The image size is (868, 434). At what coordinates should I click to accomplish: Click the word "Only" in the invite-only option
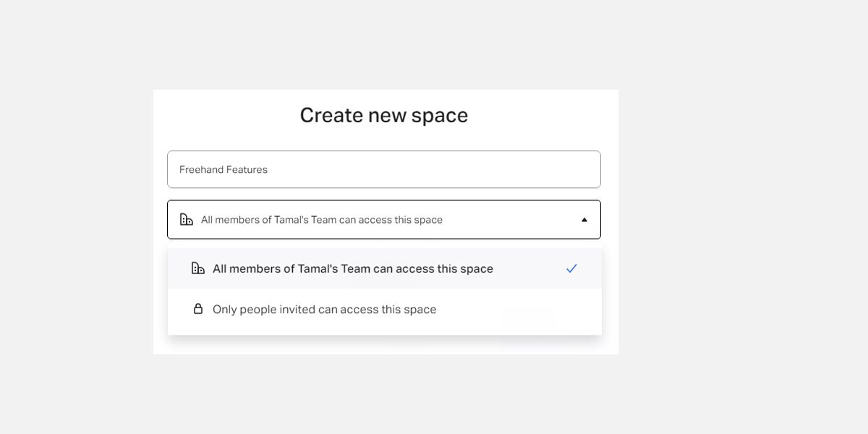(x=224, y=310)
